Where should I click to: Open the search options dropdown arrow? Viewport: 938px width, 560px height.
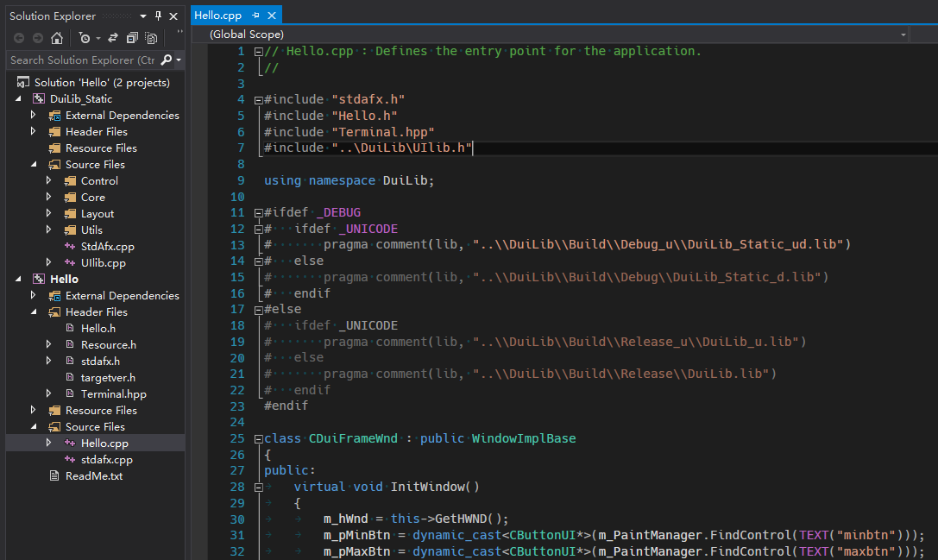pos(179,60)
